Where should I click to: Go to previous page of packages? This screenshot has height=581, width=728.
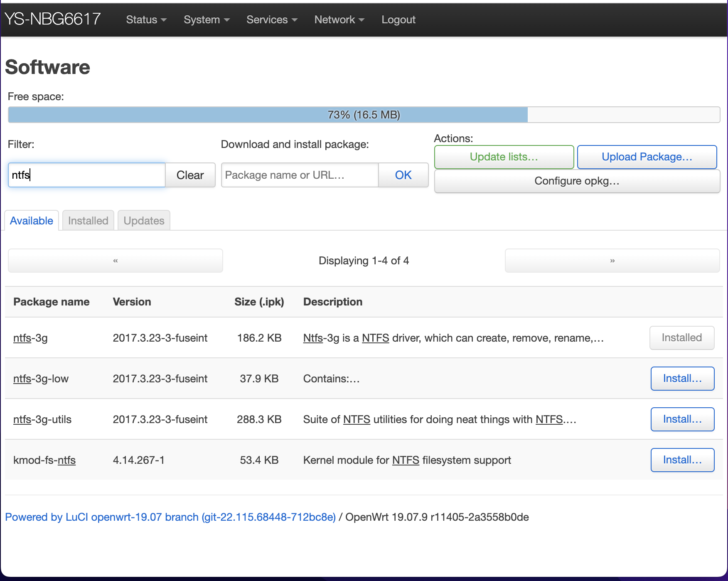116,261
